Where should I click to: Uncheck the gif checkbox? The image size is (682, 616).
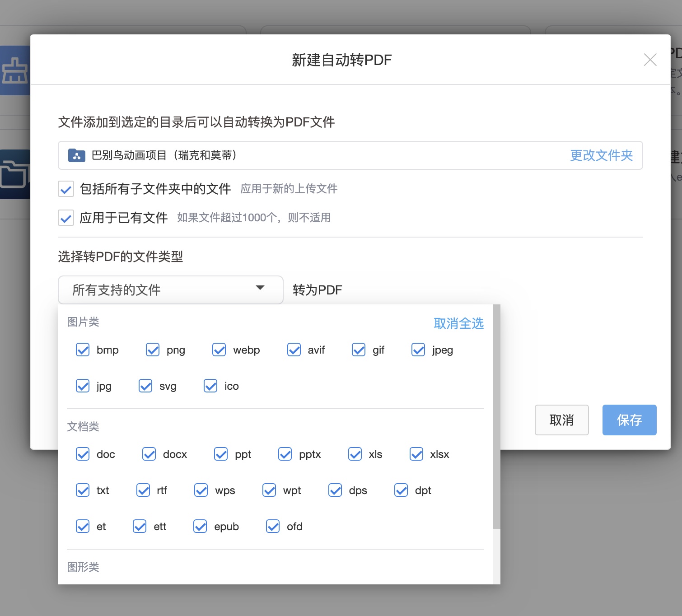359,350
